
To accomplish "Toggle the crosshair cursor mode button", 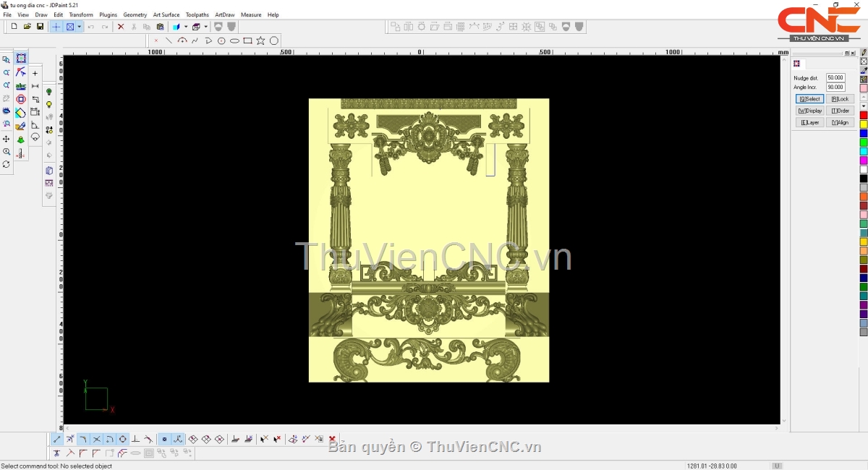I will (x=56, y=27).
